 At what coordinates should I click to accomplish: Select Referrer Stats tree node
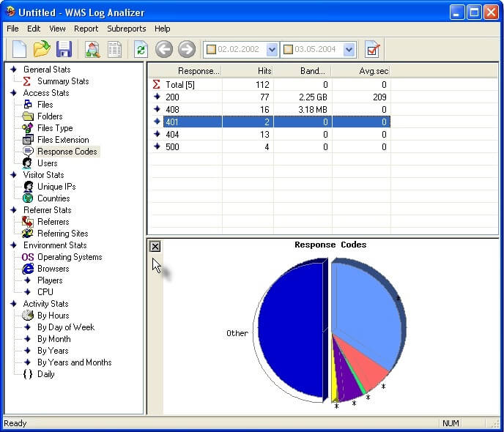(47, 210)
